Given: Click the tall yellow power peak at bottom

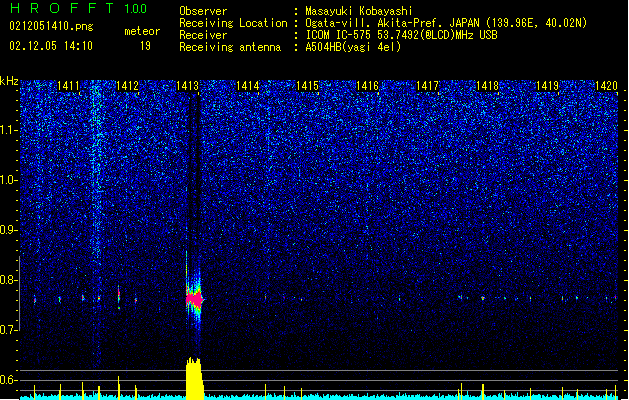Looking at the screenshot, I should 195,378.
